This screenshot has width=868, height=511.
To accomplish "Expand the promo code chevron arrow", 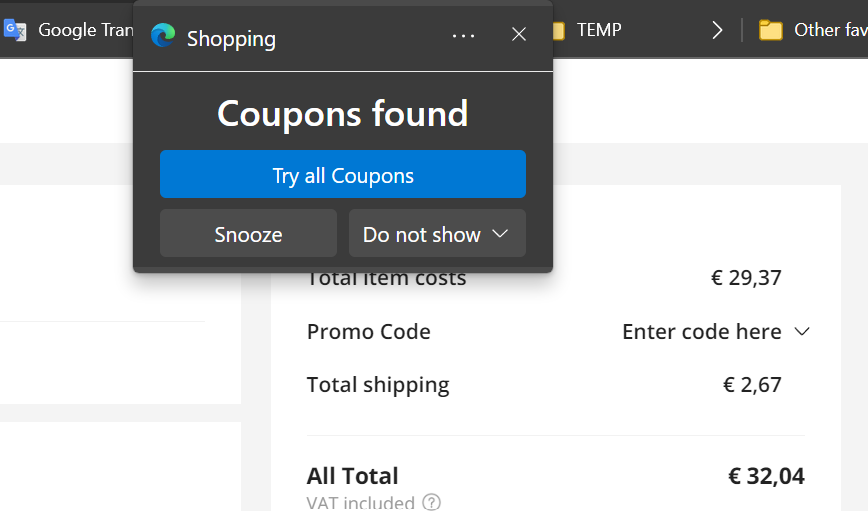I will [802, 332].
